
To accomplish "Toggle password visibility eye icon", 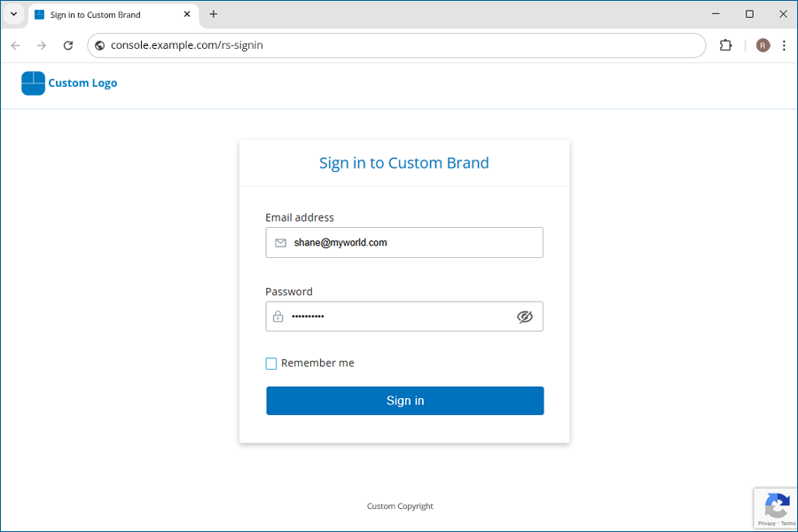I will coord(525,317).
